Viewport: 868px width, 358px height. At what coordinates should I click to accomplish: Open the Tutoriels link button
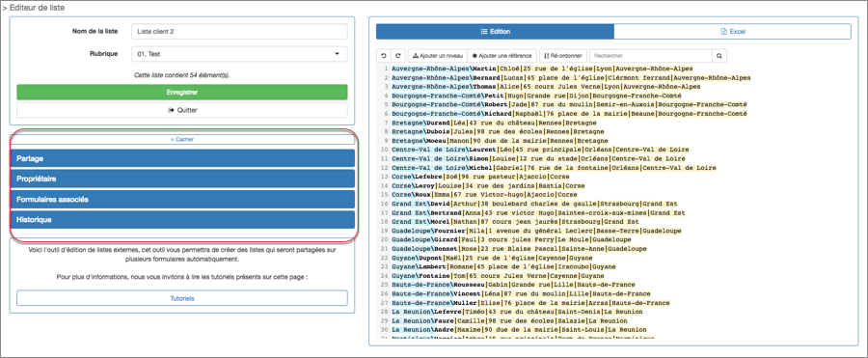coord(182,298)
